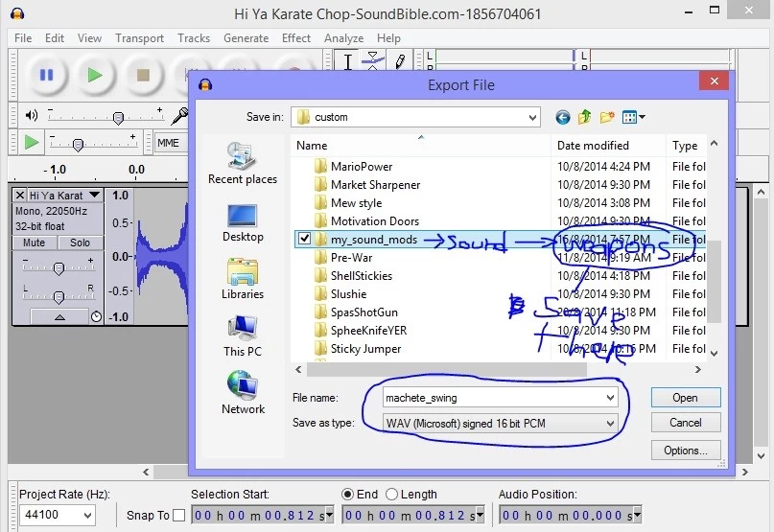Open the Project Rate dropdown

tap(87, 515)
